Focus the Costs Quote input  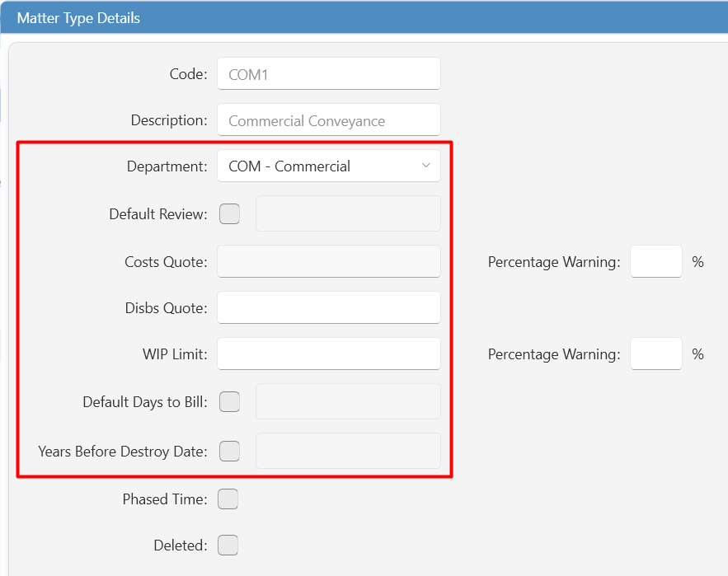pyautogui.click(x=329, y=261)
